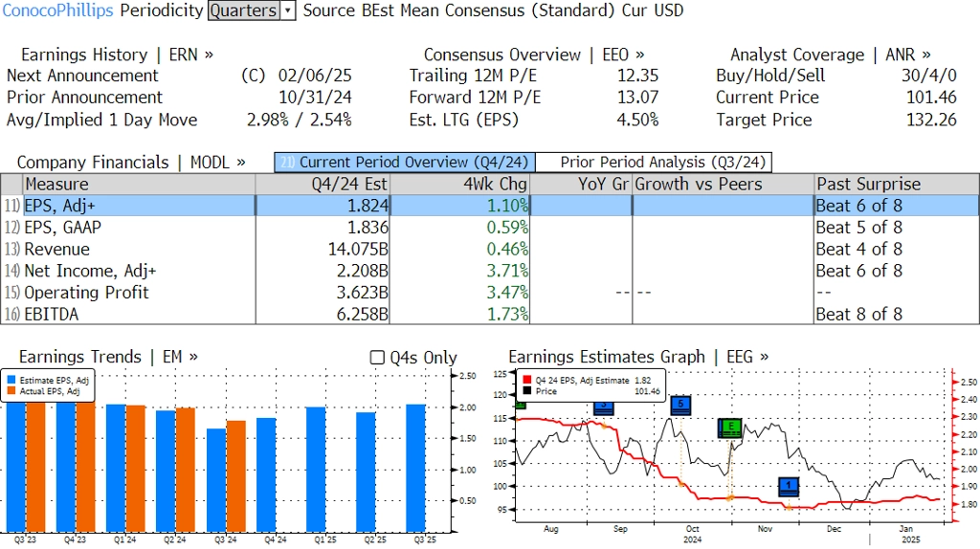Select the 'Revenue' measure row
Image resolution: width=980 pixels, height=549 pixels.
tap(490, 250)
